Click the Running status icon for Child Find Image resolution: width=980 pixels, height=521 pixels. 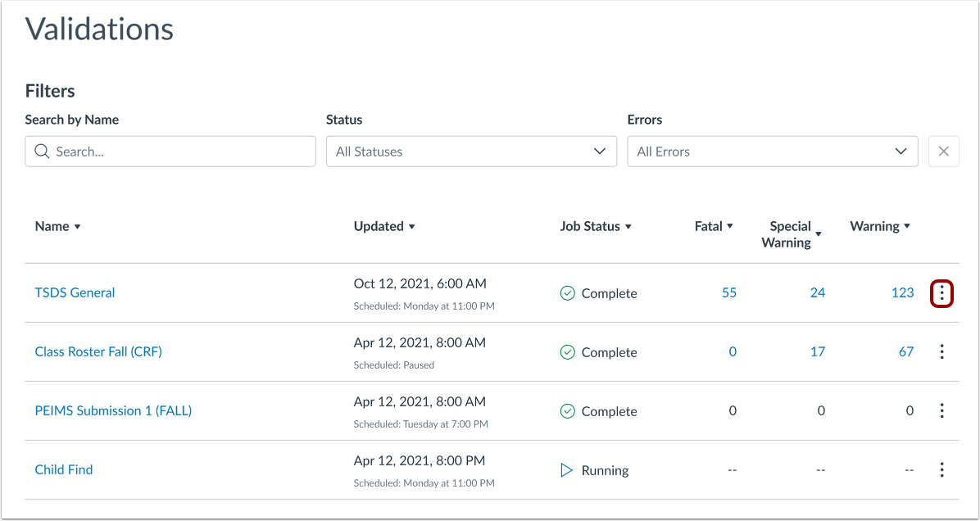(x=565, y=470)
